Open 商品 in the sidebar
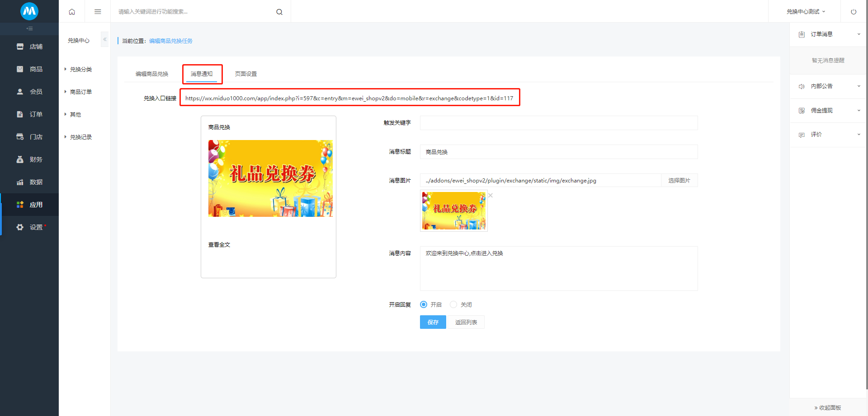 pyautogui.click(x=29, y=69)
